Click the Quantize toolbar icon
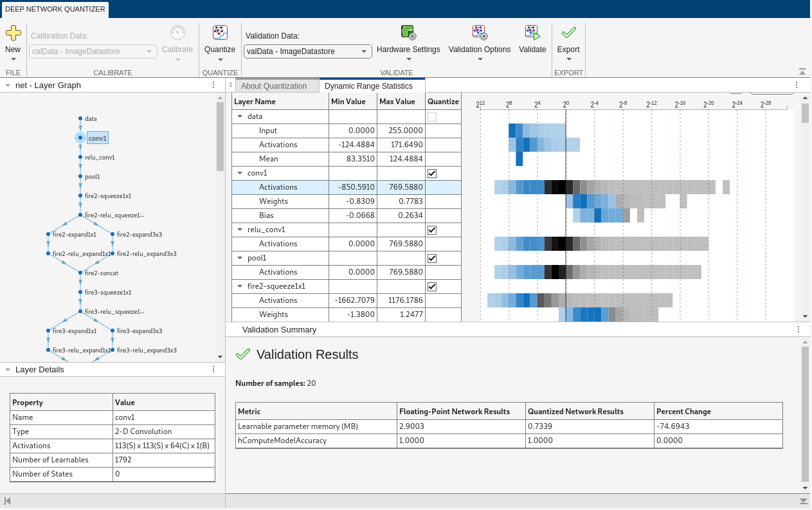 tap(220, 33)
